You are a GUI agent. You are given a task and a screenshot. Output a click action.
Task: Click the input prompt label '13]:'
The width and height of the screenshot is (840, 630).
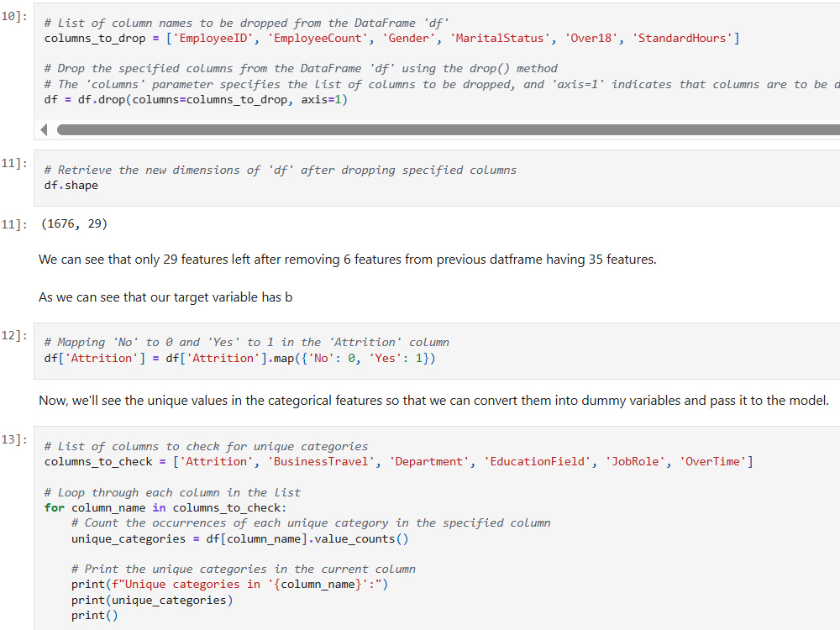(x=14, y=439)
